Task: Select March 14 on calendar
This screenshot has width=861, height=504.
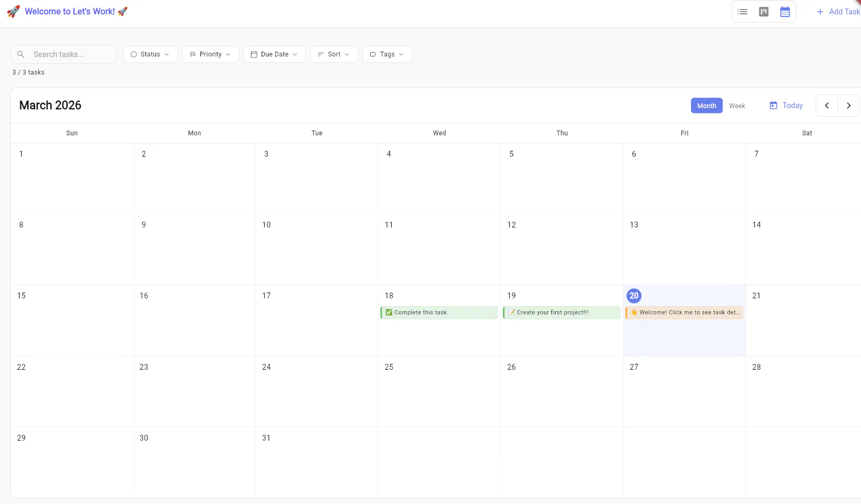Action: 757,225
